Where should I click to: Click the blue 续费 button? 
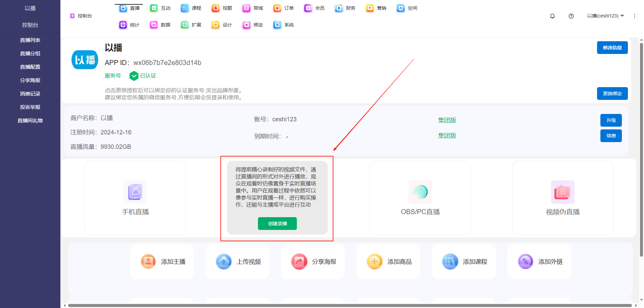pyautogui.click(x=611, y=136)
